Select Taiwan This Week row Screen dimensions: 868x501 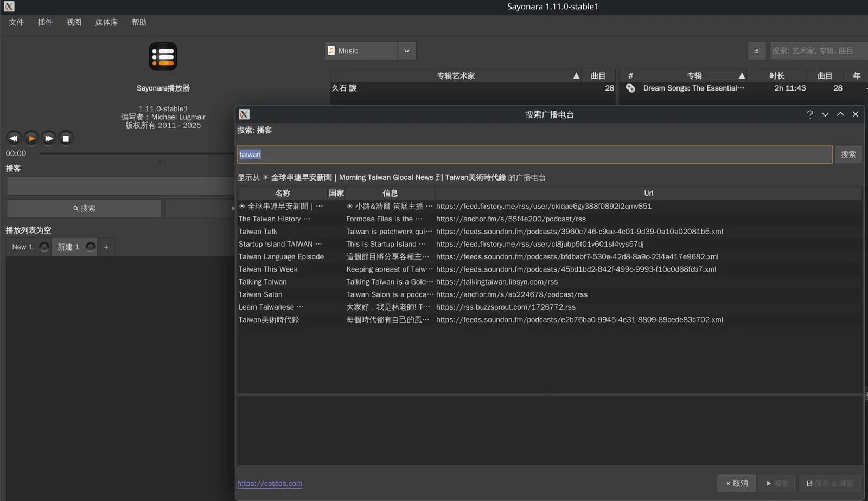click(549, 269)
